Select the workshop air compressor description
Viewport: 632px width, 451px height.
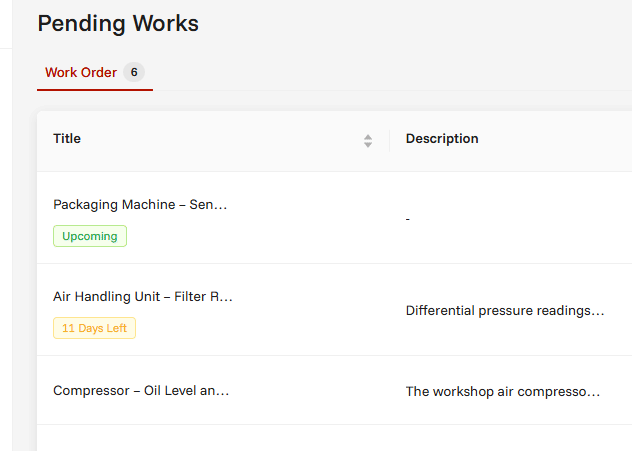[x=503, y=392]
